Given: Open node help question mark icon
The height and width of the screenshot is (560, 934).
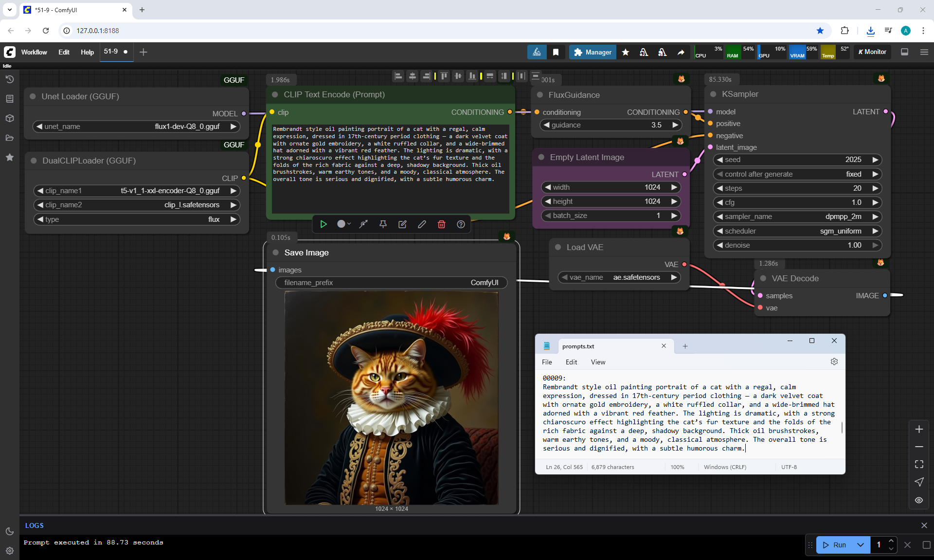Looking at the screenshot, I should point(461,224).
